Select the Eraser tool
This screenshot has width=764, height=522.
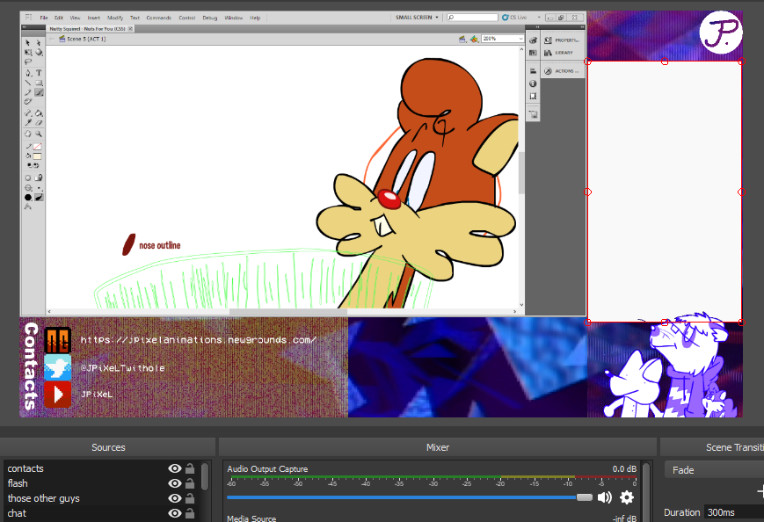[39, 122]
